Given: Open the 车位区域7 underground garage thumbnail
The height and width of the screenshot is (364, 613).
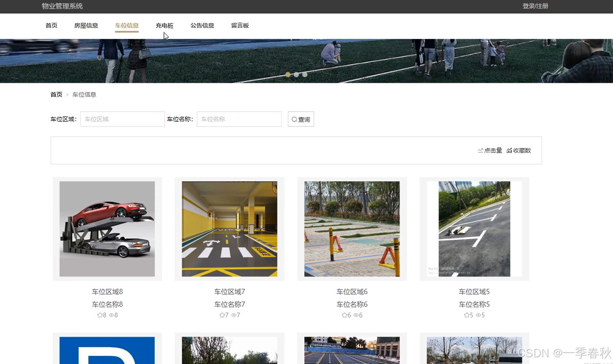Looking at the screenshot, I should tap(230, 229).
